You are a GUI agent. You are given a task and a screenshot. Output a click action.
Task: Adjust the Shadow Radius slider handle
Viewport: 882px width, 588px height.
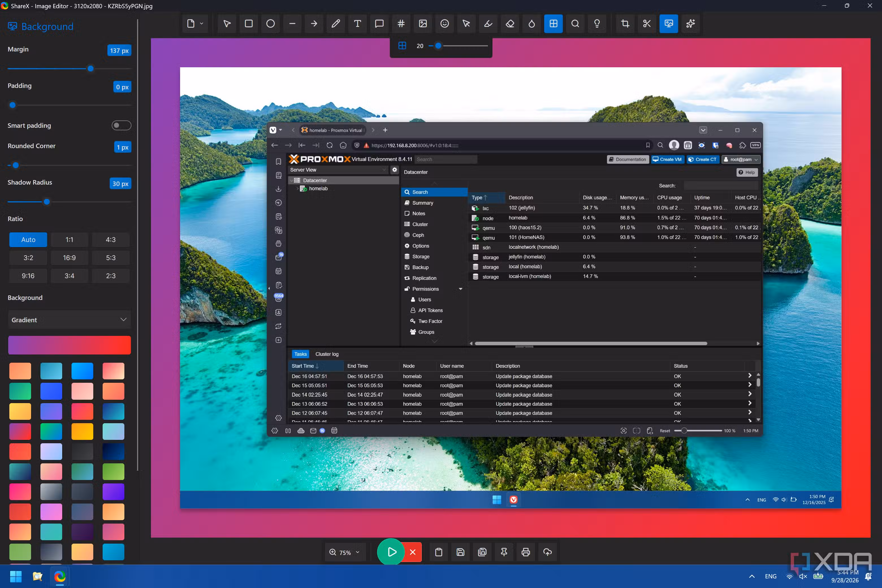coord(47,202)
